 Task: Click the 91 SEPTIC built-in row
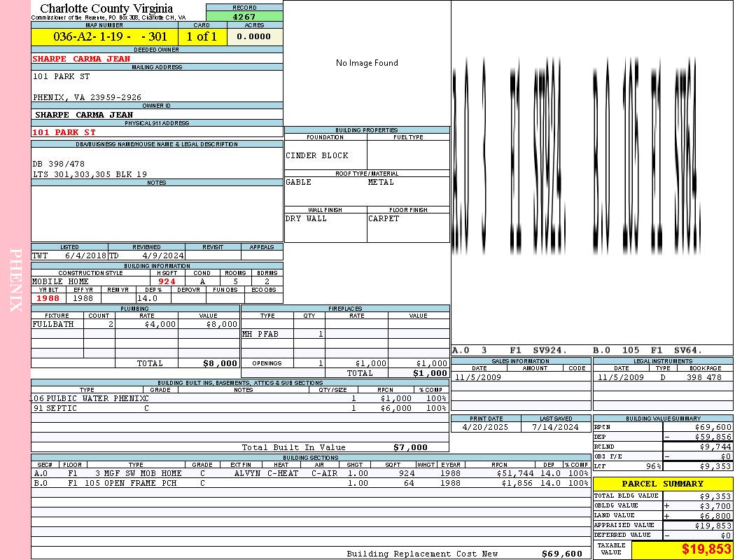239,408
